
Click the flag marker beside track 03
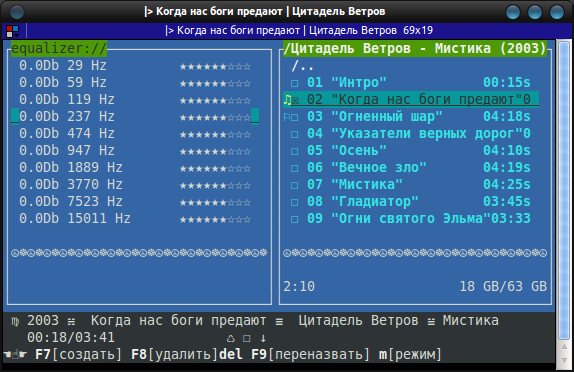[x=287, y=117]
